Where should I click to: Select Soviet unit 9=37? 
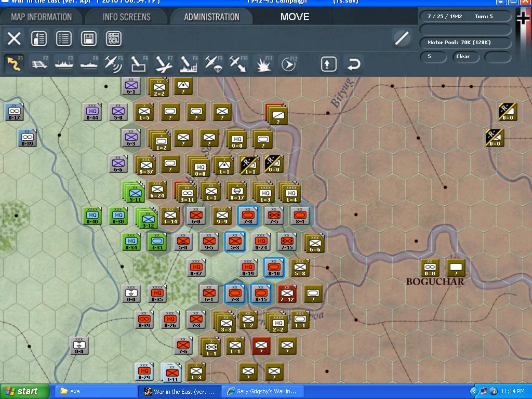point(146,165)
